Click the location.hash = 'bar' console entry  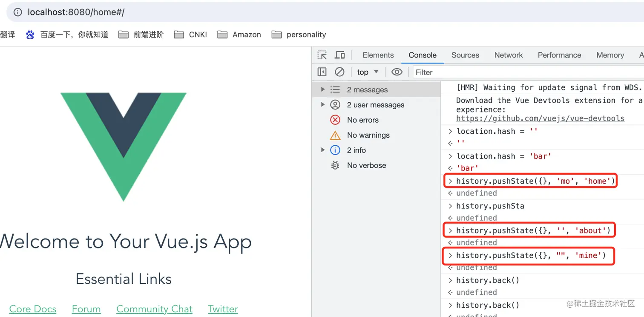coord(504,156)
